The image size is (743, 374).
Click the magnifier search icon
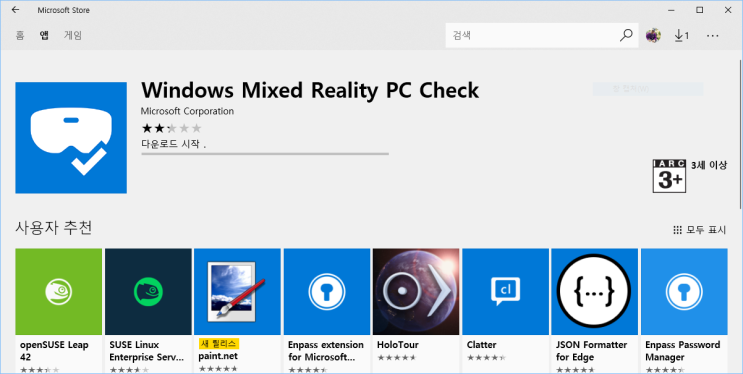pos(626,35)
